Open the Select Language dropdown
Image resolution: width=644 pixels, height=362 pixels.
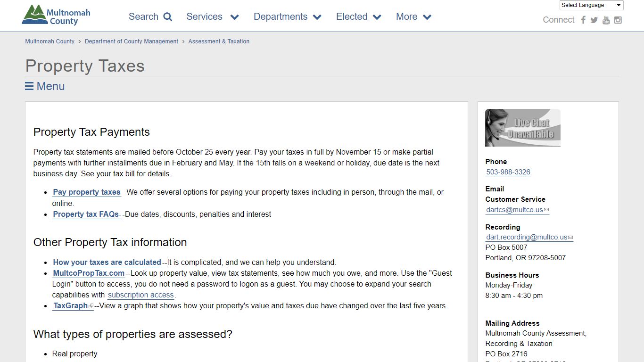point(592,5)
